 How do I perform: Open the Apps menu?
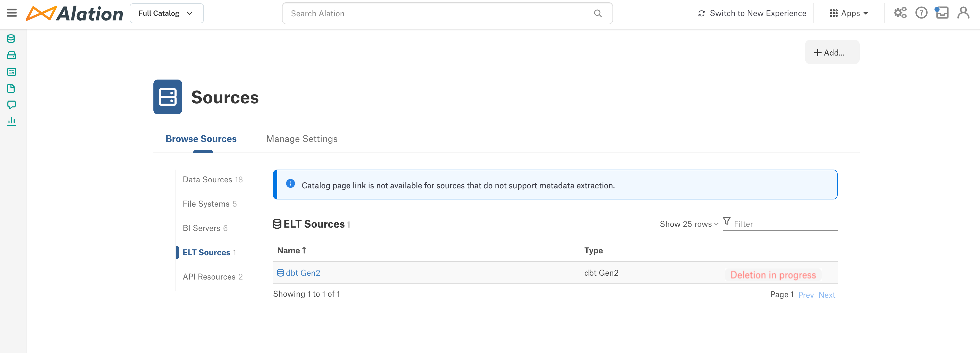click(848, 13)
